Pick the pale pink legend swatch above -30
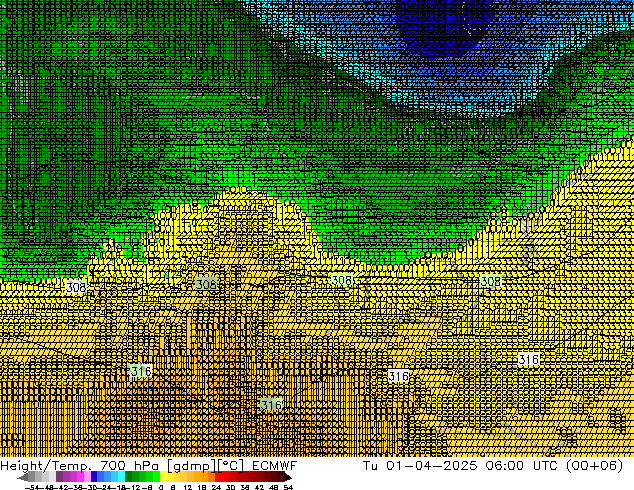 point(87,477)
